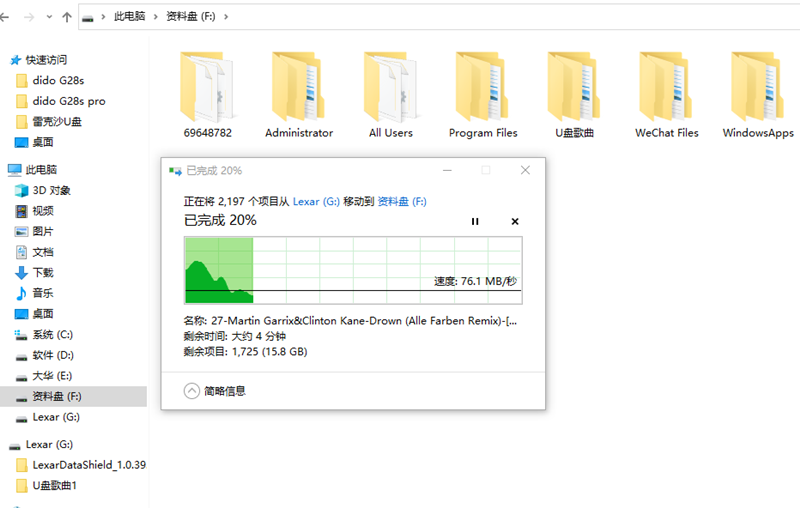Cancel the file move operation
The image size is (800, 508).
(x=515, y=221)
